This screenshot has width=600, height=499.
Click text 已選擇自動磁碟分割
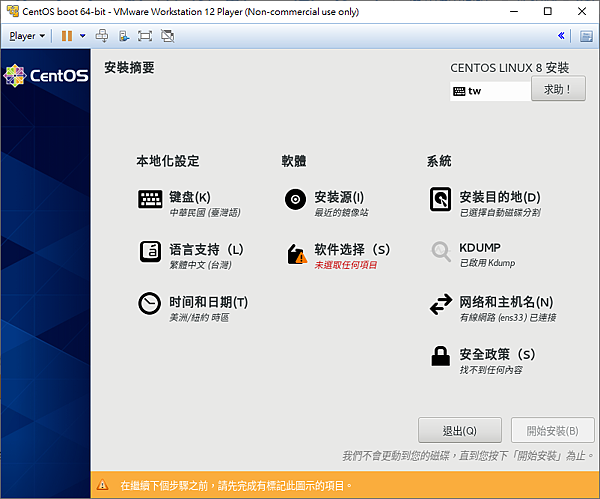(500, 212)
